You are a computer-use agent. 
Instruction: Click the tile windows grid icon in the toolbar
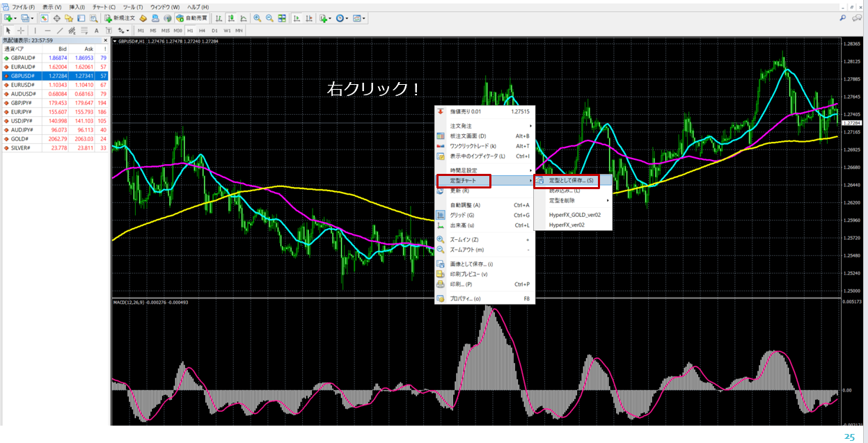[282, 18]
